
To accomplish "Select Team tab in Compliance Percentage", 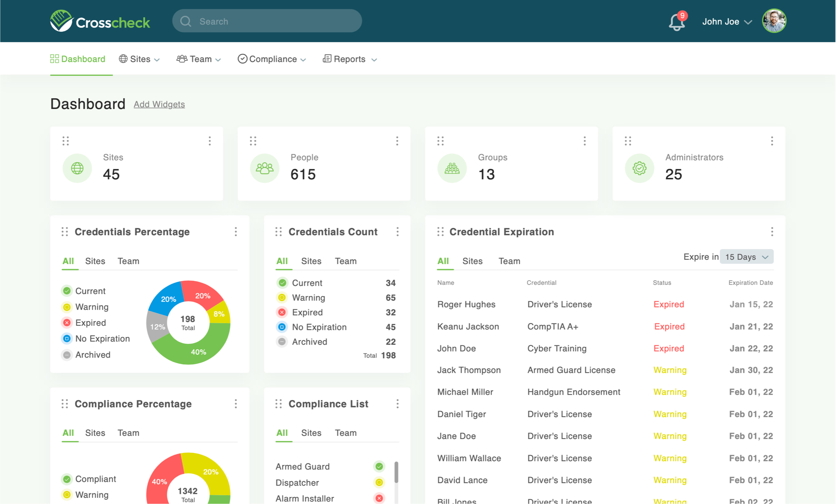I will (x=128, y=433).
